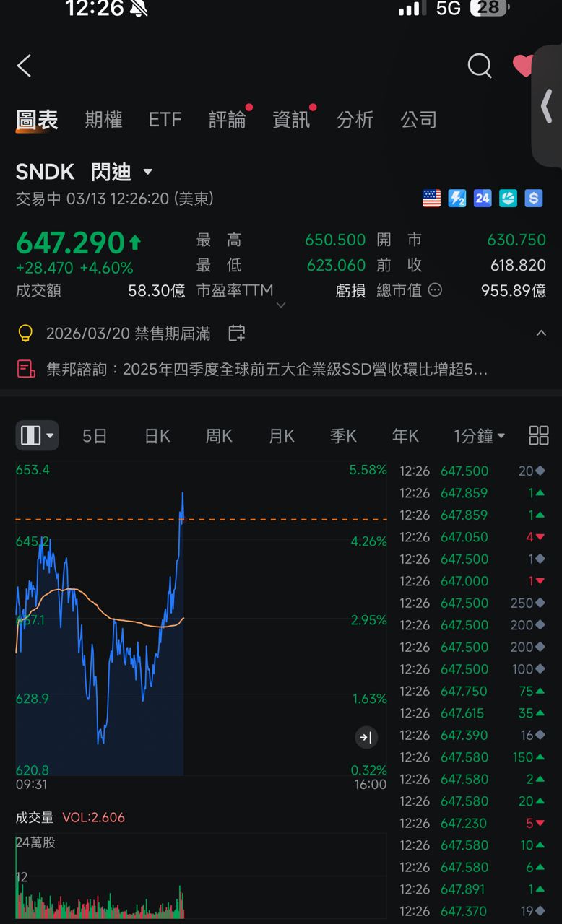Screen dimensions: 562x924
Task: Open the 集邦諮詢 SSD news headline
Action: pos(267,370)
